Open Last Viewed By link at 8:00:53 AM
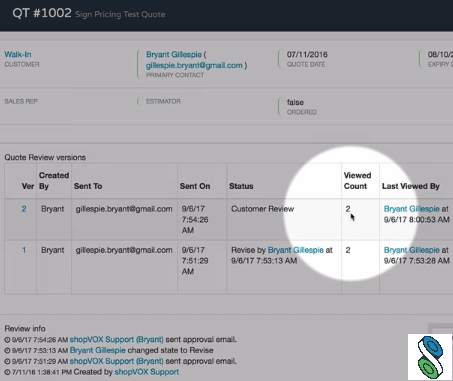The width and height of the screenshot is (453, 381). 411,209
